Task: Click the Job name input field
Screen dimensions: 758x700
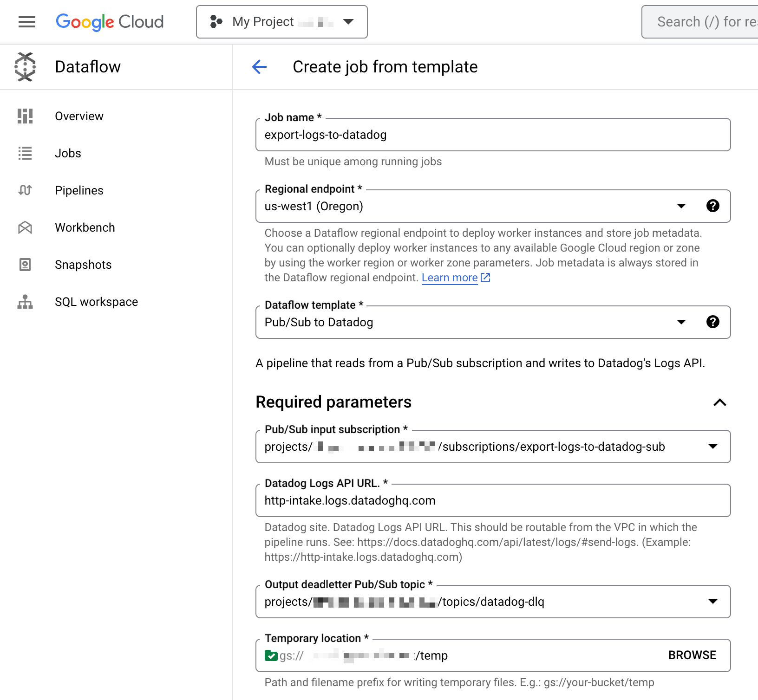Action: [493, 135]
